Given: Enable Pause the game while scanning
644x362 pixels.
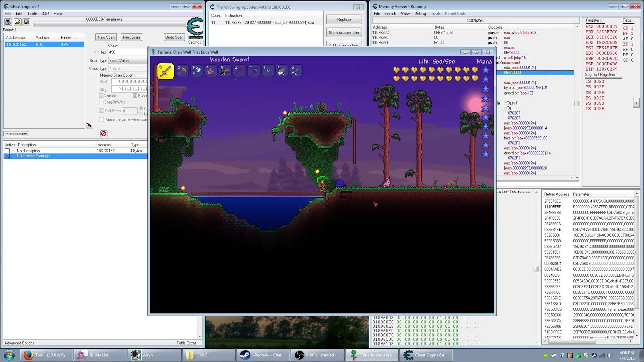Looking at the screenshot, I should [101, 119].
